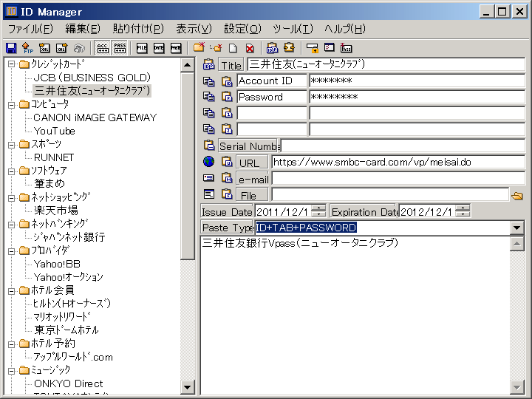This screenshot has height=399, width=532.
Task: Open the 設定(O) menu
Action: click(x=242, y=29)
